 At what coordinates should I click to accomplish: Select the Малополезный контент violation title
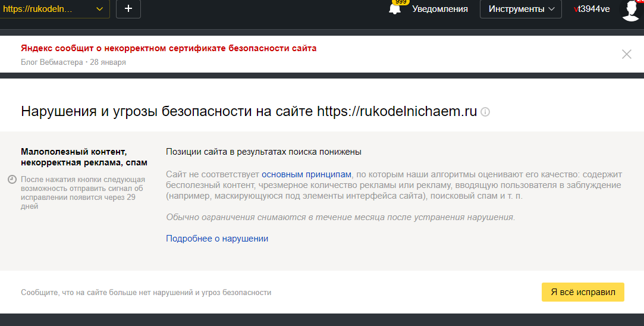pos(84,157)
